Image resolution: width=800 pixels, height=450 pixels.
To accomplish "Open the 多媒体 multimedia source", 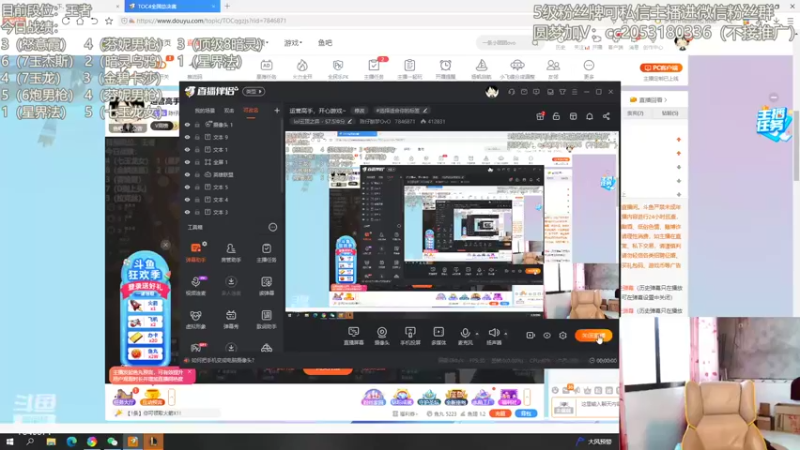I will point(438,336).
